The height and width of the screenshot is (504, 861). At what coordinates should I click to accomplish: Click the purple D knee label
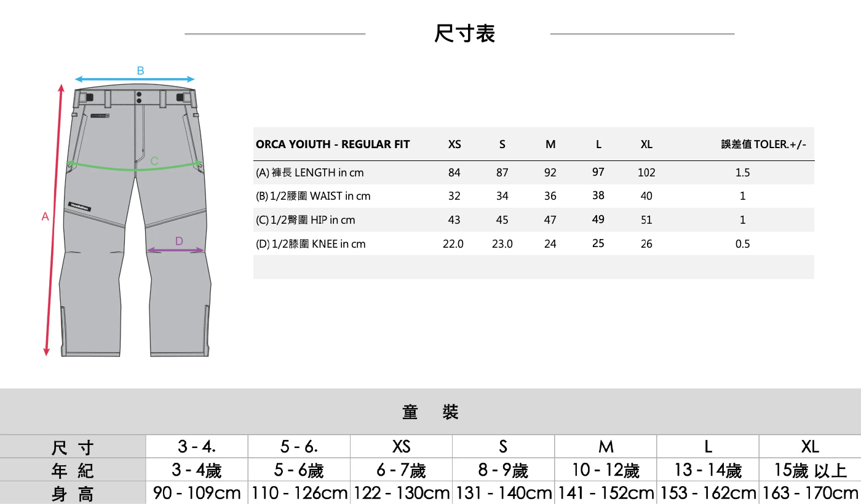coord(179,241)
